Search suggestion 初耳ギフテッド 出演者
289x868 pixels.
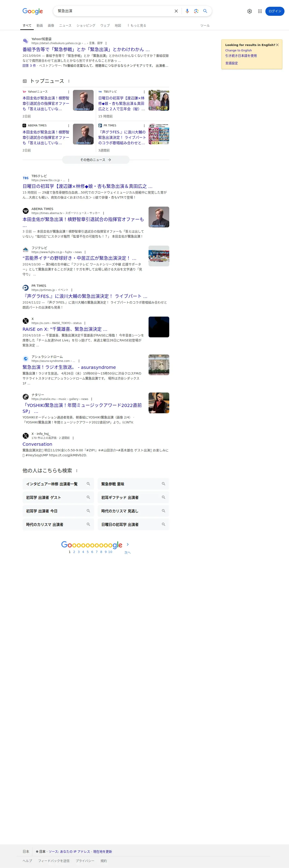pos(133,497)
